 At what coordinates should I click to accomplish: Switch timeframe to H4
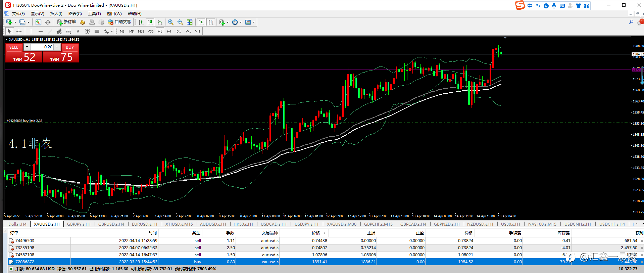(169, 31)
